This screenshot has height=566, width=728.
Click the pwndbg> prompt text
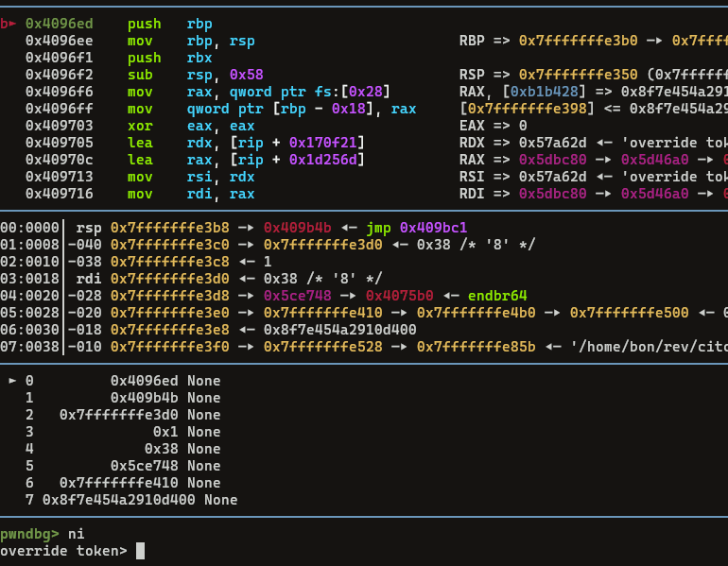(29, 534)
